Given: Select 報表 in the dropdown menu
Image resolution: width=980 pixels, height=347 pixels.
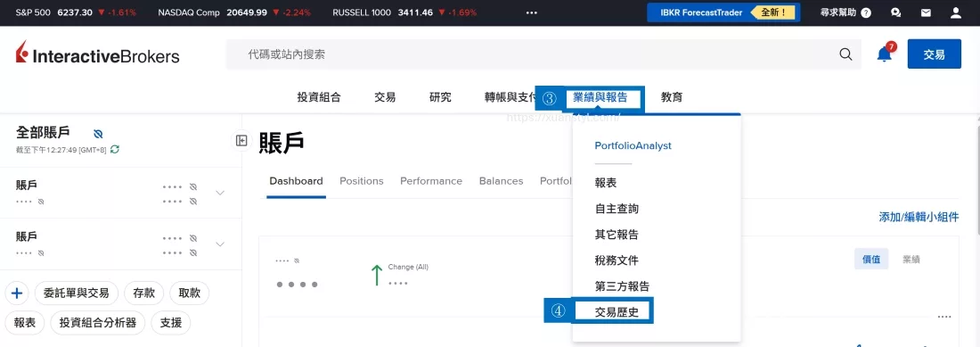Looking at the screenshot, I should coord(606,183).
